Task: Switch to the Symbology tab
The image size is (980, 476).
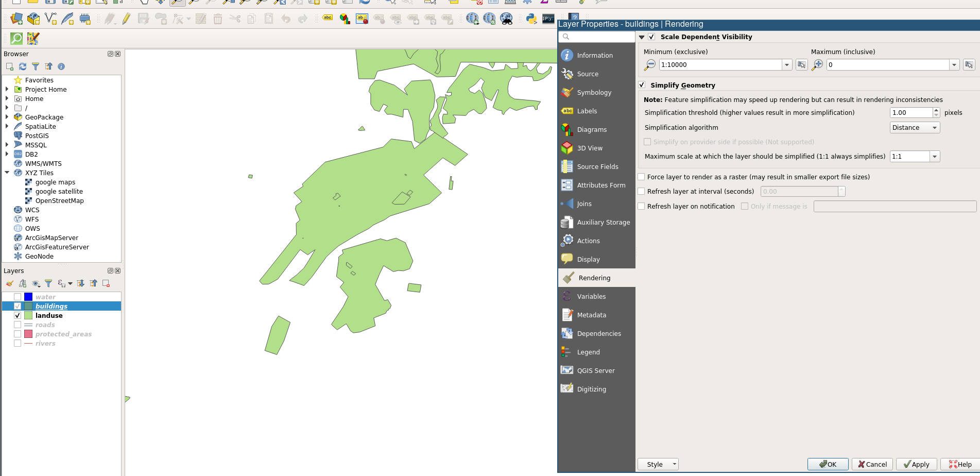Action: 594,93
